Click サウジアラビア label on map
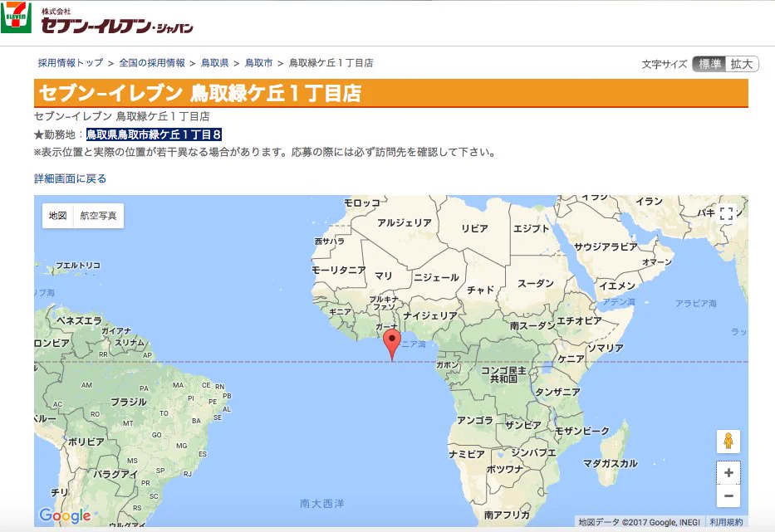 pos(606,246)
